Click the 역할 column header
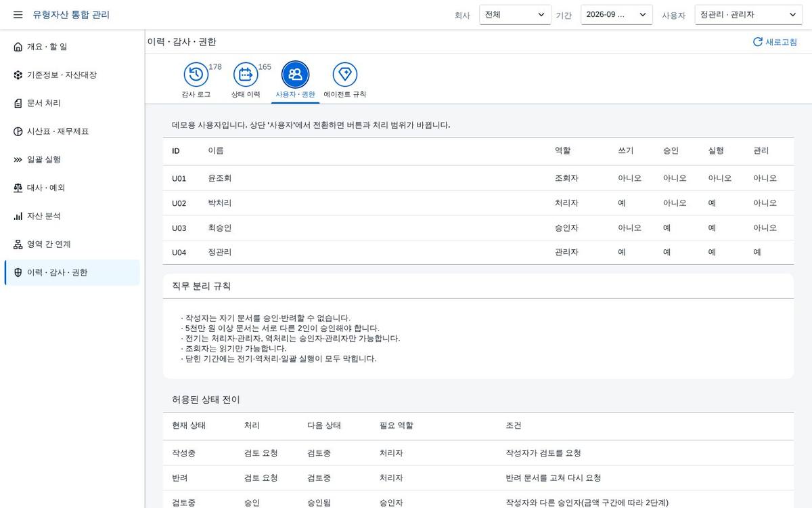This screenshot has height=508, width=812. click(562, 151)
